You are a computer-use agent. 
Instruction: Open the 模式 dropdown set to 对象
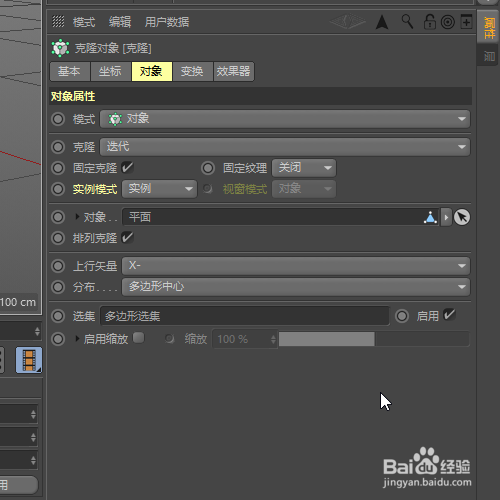click(285, 119)
